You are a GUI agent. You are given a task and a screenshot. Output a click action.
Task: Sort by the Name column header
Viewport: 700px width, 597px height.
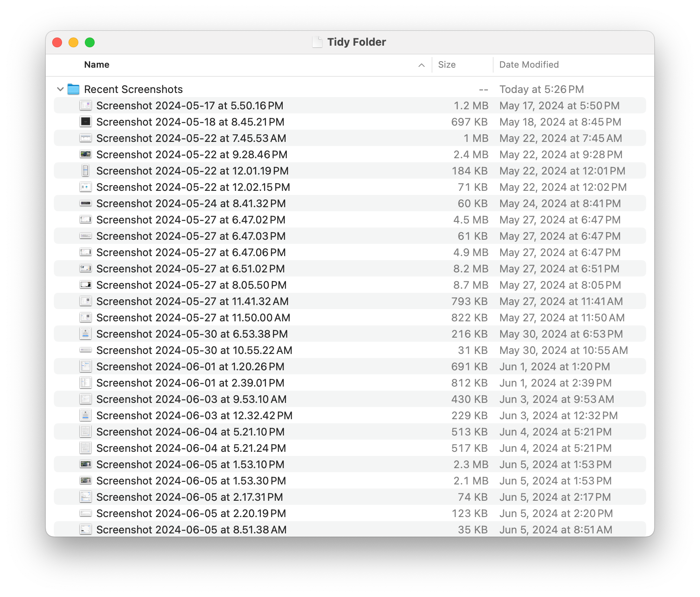coord(97,64)
